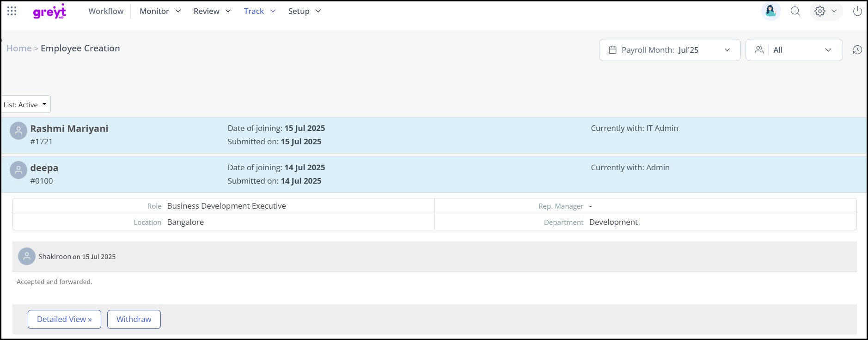Image resolution: width=868 pixels, height=340 pixels.
Task: Select the Track menu
Action: click(254, 11)
